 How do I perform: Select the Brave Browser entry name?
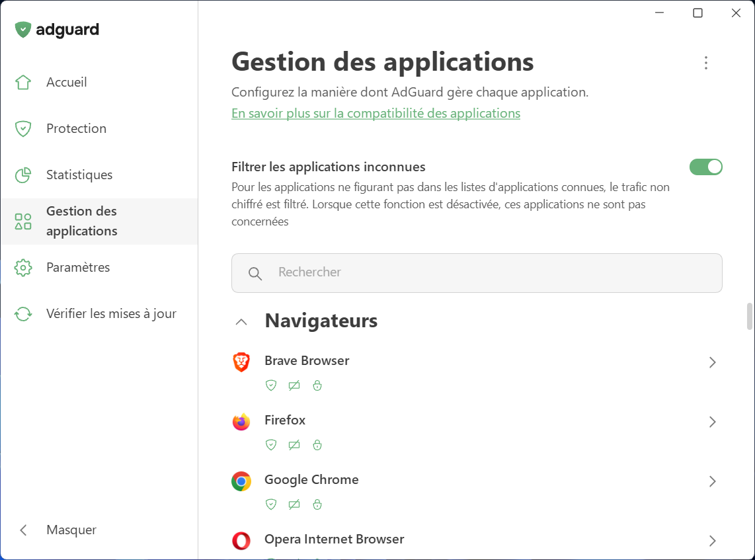(x=307, y=360)
